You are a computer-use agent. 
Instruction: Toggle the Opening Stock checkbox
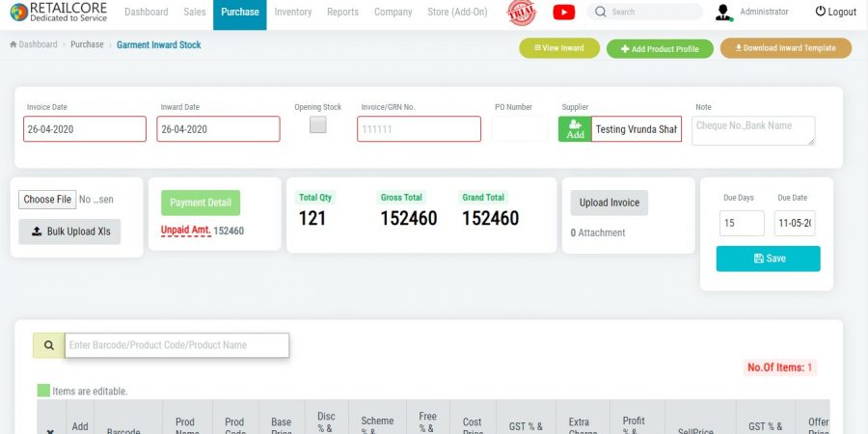point(317,125)
